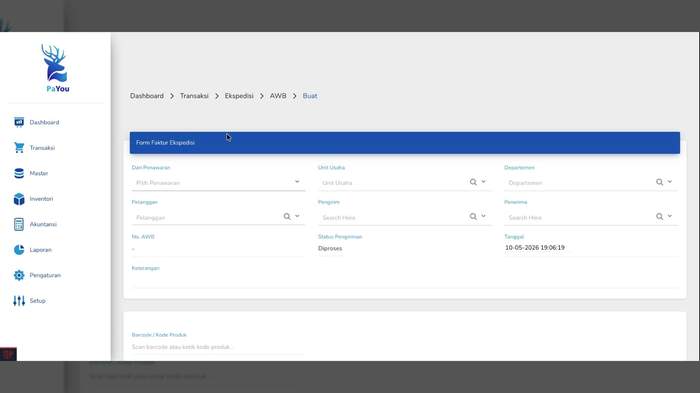
Task: Click the Setup sliders icon
Action: coord(19,301)
